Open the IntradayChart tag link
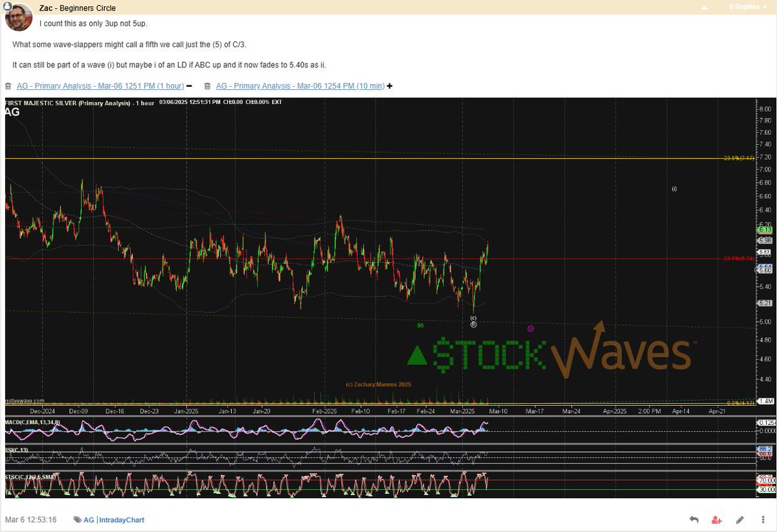This screenshot has width=777, height=532. tap(122, 520)
